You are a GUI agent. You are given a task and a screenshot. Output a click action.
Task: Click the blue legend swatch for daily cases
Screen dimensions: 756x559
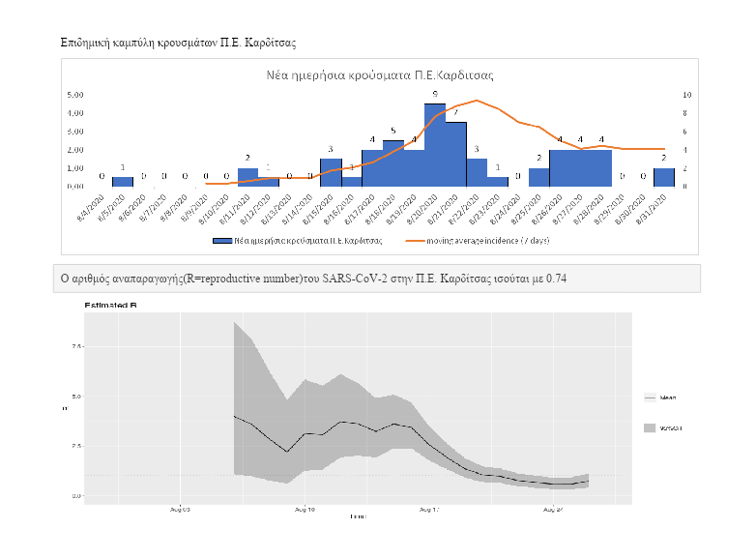221,240
